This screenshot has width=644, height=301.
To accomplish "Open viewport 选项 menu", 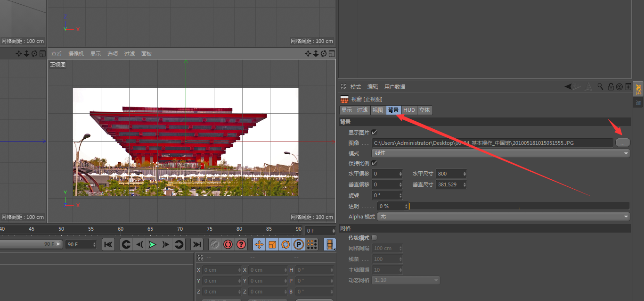I will tap(113, 54).
